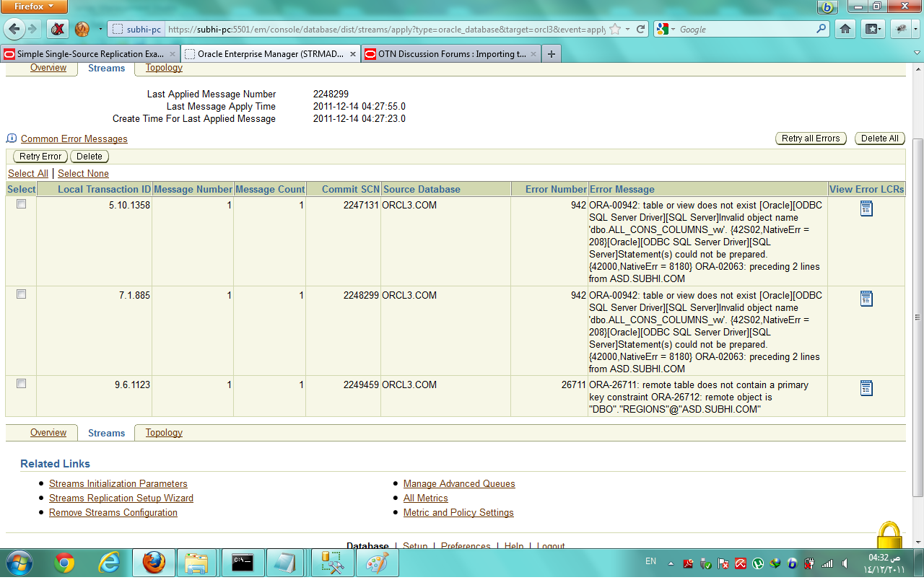View Error LCRs for transaction 5.10.1358
The width and height of the screenshot is (924, 580).
pyautogui.click(x=866, y=208)
